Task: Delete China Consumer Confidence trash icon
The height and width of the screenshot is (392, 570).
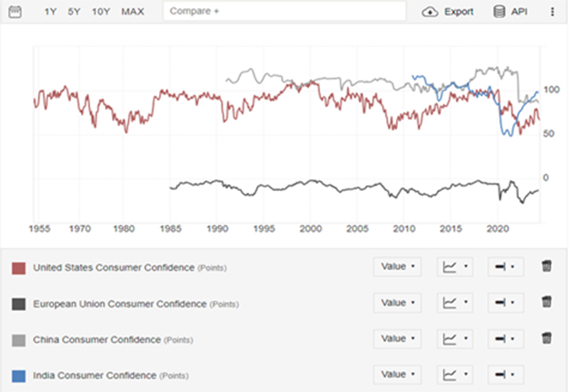Action: pyautogui.click(x=547, y=338)
